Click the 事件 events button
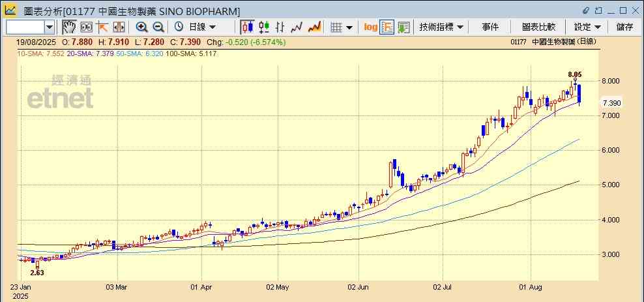 tap(490, 27)
